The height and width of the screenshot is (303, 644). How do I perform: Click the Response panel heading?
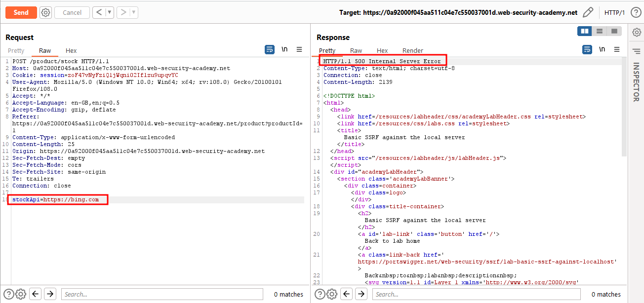click(333, 37)
